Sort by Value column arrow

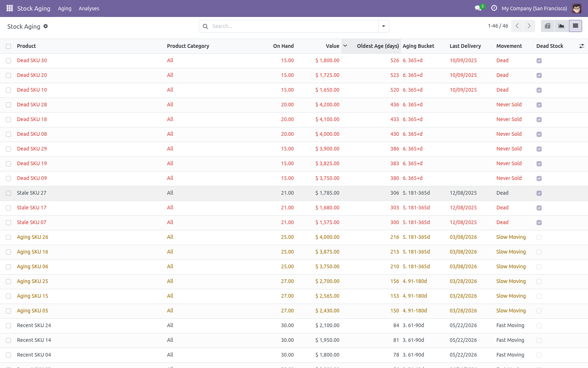[345, 46]
